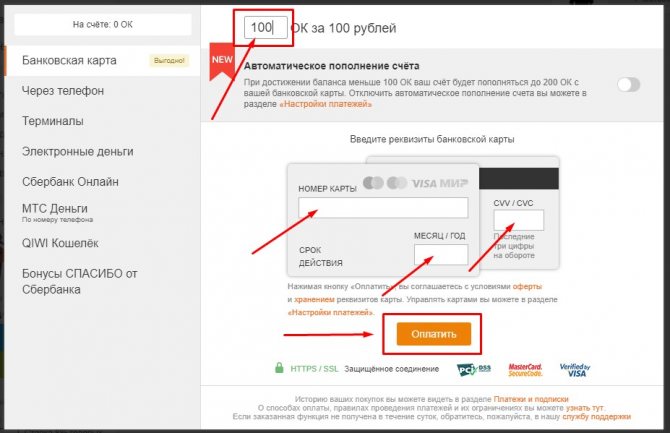The height and width of the screenshot is (433, 670).
Task: Click the OK amount field showing 100
Action: click(x=266, y=28)
